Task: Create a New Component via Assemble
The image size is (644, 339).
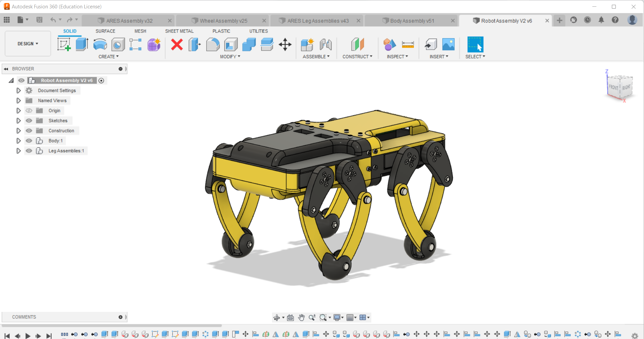Action: [307, 45]
